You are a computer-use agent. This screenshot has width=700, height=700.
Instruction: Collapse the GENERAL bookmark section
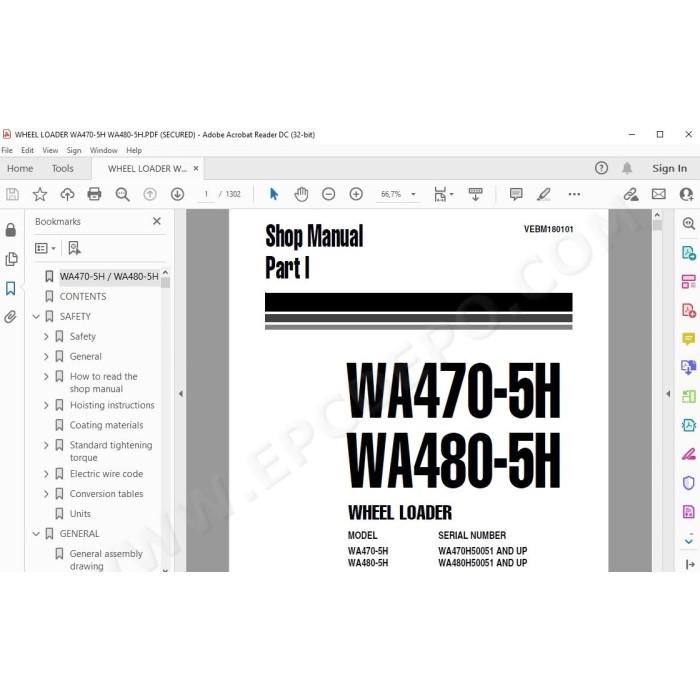pos(36,533)
